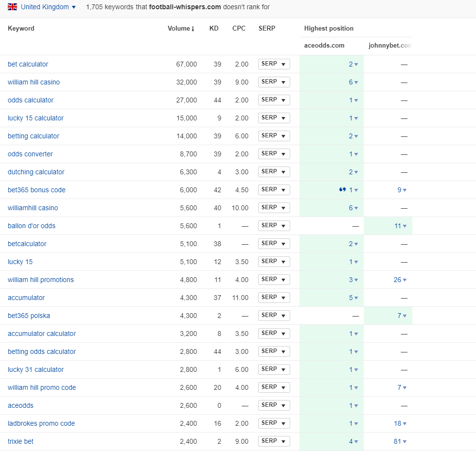Expand aceodds.com position 3 for william hill promotions

353,280
